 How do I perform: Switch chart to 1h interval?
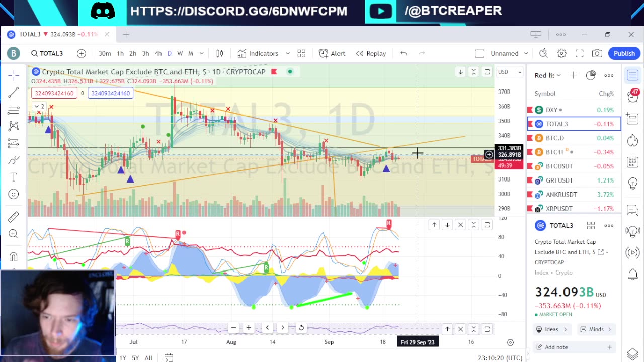click(x=120, y=53)
